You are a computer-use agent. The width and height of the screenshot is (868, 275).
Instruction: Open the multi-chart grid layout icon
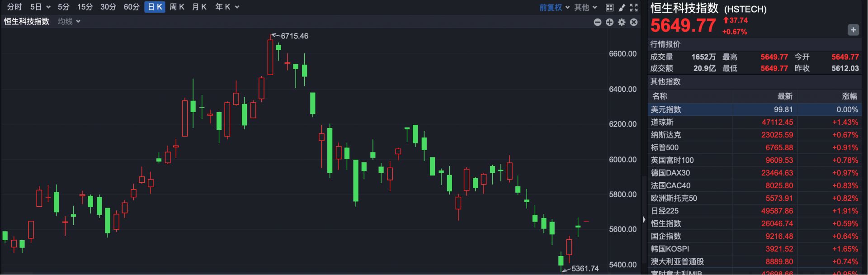609,7
